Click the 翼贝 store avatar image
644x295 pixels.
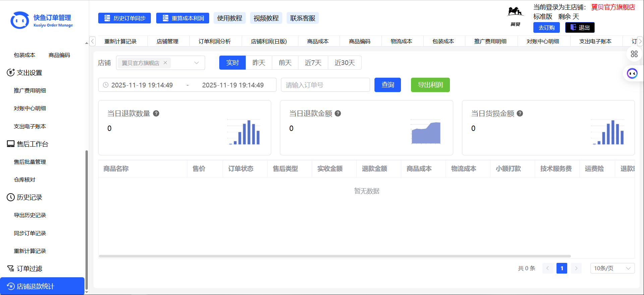[x=515, y=16]
